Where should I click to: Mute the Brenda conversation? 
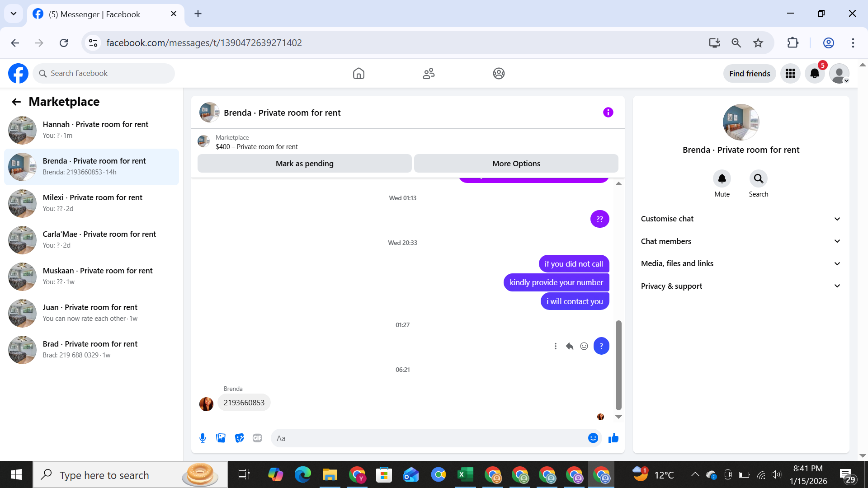click(x=722, y=179)
